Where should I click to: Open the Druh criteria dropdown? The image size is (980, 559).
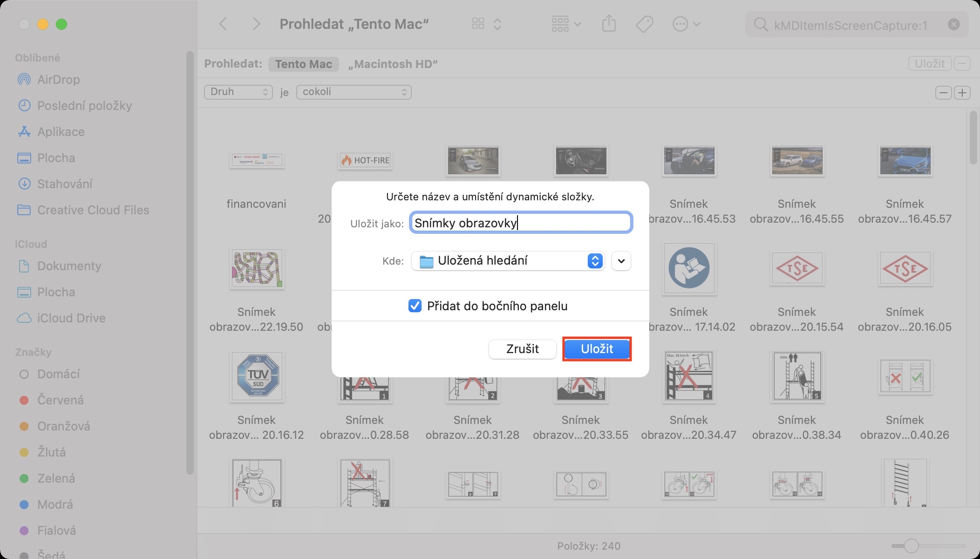coord(238,92)
